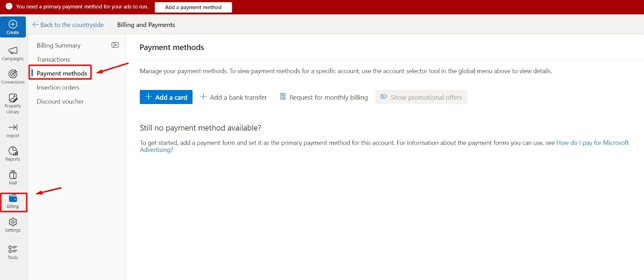
Task: Open Reports in the sidebar
Action: [13, 154]
